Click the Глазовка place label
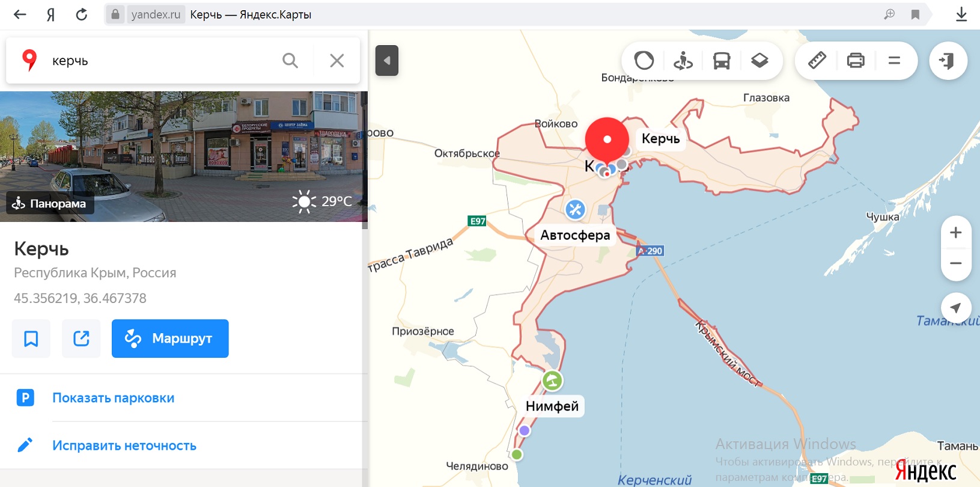Viewport: 980px width, 487px height. [x=766, y=98]
